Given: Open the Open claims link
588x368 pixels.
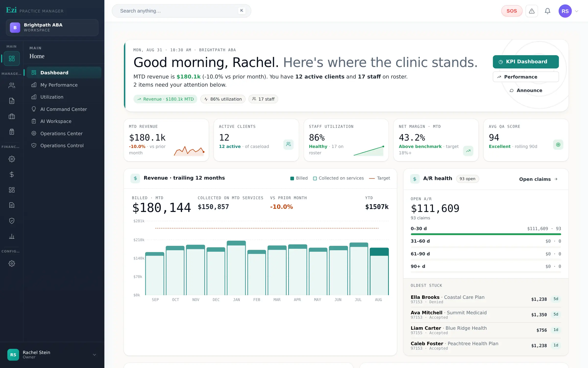Looking at the screenshot, I should [539, 179].
